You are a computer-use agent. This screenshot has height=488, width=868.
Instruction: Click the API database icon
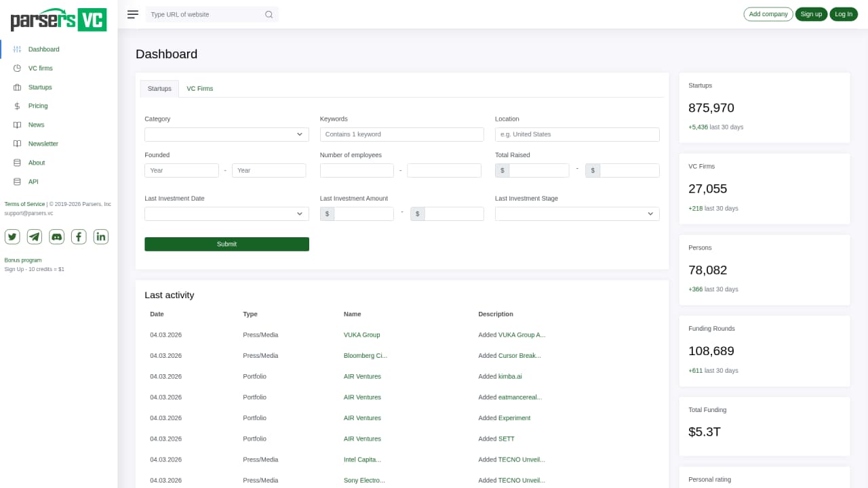coord(17,182)
